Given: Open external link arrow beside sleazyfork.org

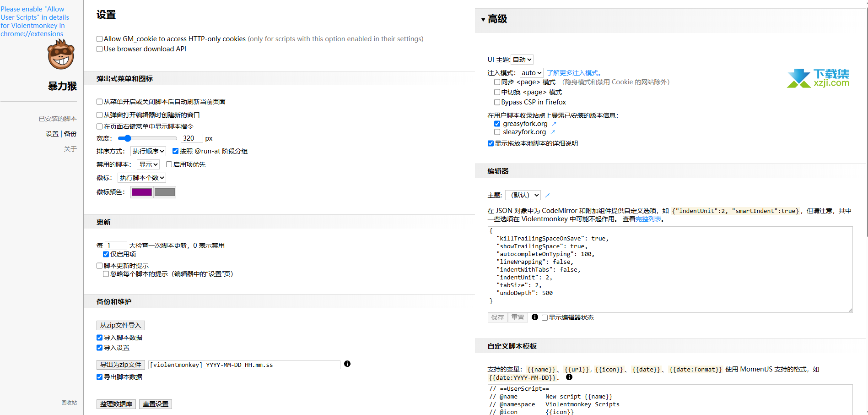Looking at the screenshot, I should 553,132.
